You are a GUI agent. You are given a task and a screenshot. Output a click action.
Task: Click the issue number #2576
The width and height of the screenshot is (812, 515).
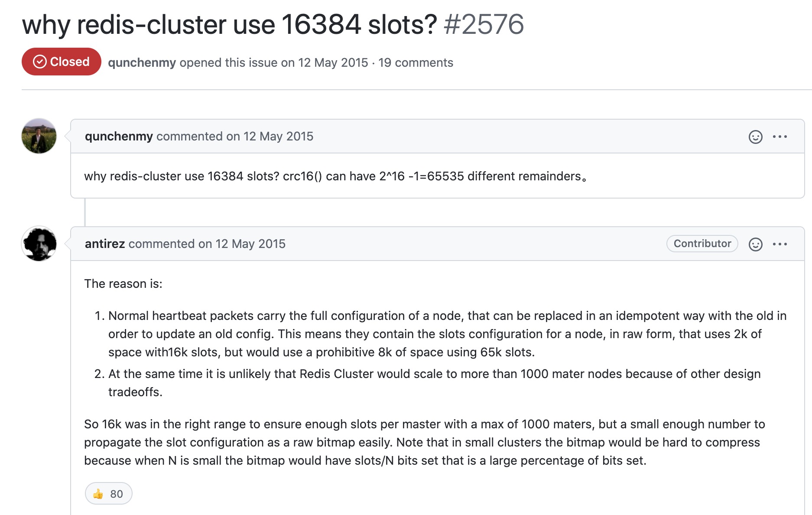[484, 24]
